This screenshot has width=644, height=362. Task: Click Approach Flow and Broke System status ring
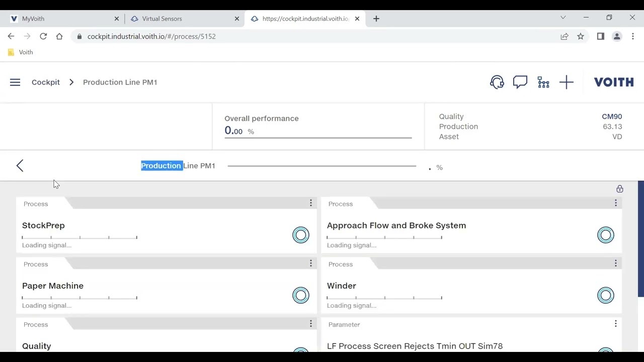pyautogui.click(x=606, y=235)
